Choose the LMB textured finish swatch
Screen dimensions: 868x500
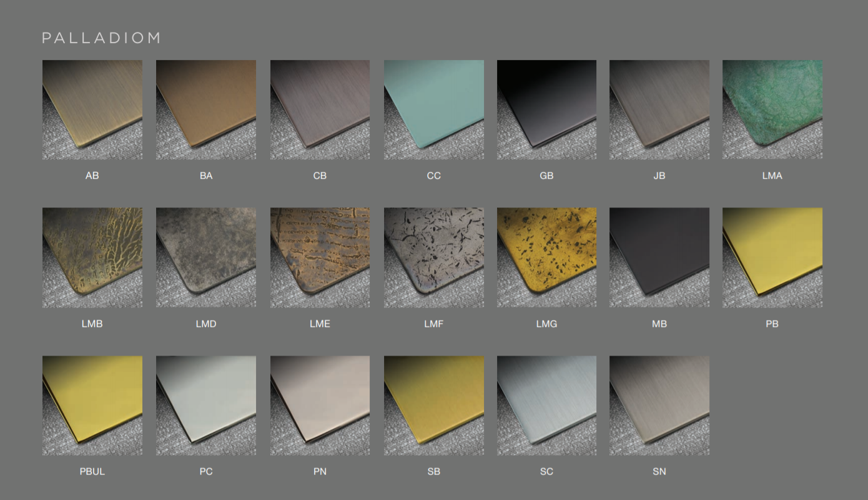click(x=92, y=257)
